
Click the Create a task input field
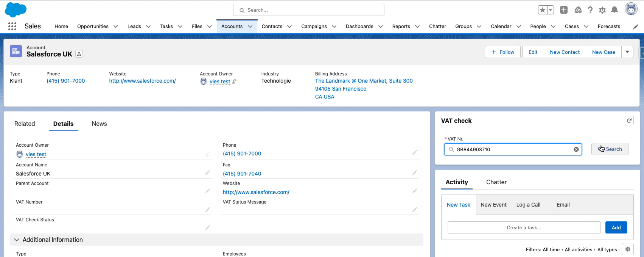coord(524,227)
